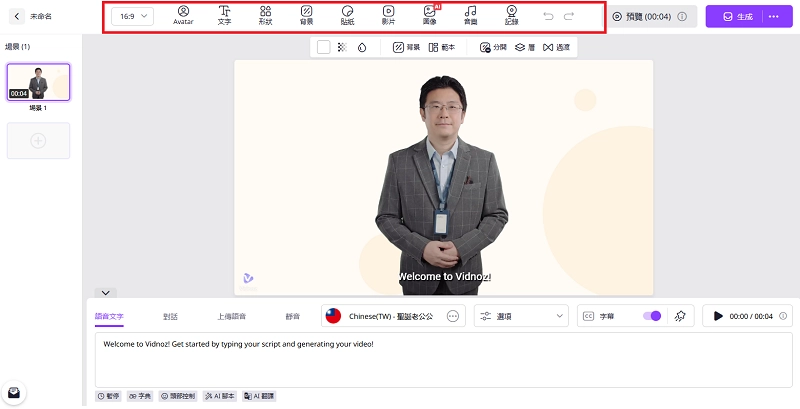Go back using the arrow beside 未命名
This screenshot has height=409, width=800.
coord(16,16)
